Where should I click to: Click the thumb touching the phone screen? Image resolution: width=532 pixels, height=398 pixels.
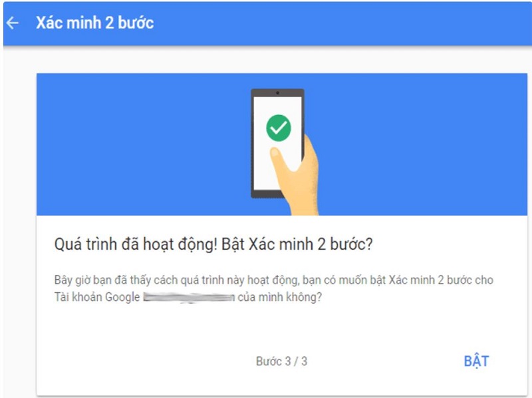tap(278, 159)
